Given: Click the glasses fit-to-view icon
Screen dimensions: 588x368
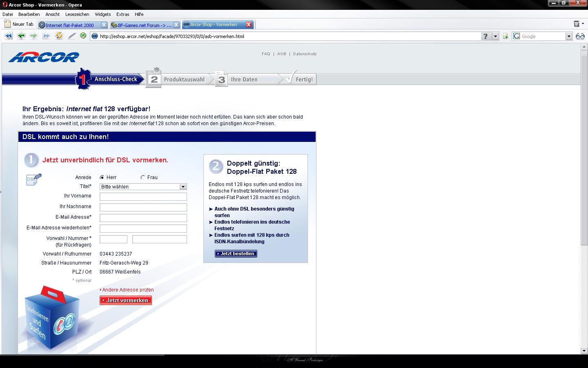Looking at the screenshot, I should coord(580,36).
